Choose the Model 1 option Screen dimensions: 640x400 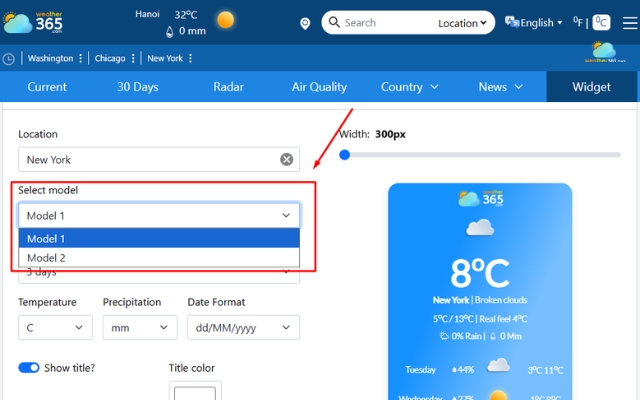(159, 238)
